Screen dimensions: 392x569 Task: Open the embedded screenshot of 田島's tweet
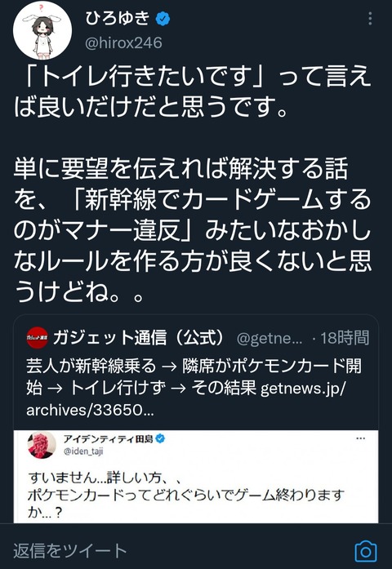196,477
